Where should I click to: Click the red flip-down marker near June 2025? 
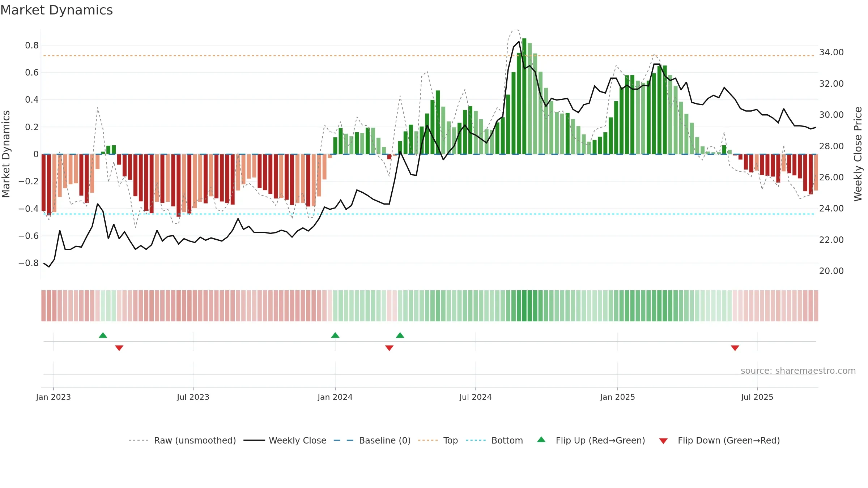(735, 348)
